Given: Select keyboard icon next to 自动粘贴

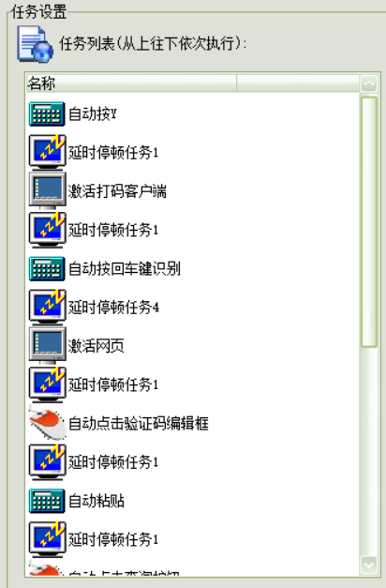Looking at the screenshot, I should (47, 501).
